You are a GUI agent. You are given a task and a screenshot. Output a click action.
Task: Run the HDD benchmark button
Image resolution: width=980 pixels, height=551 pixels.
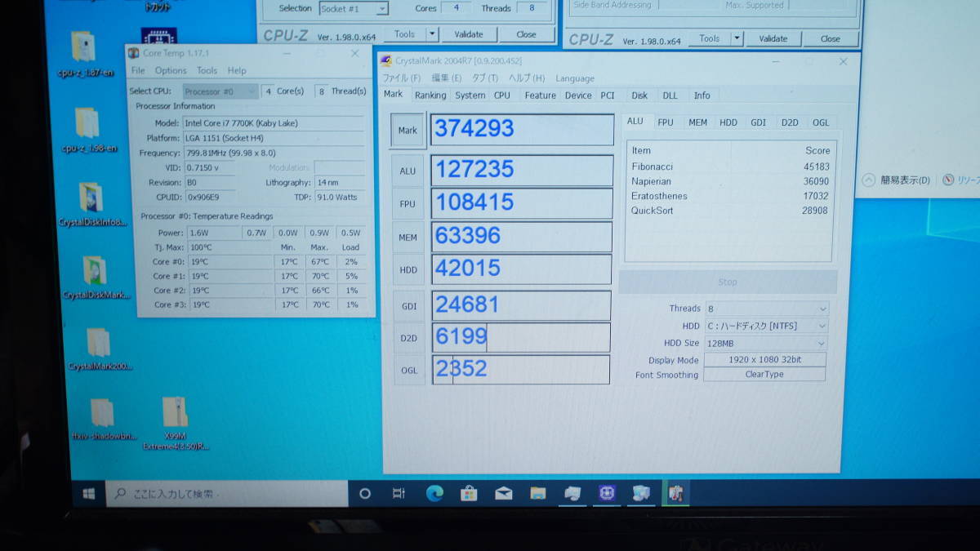408,270
